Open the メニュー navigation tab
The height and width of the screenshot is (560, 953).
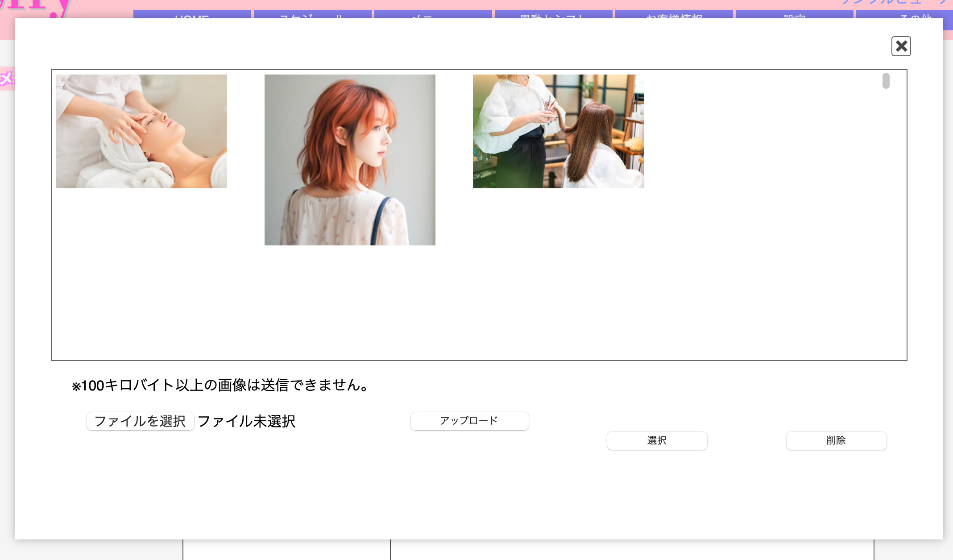pos(433,18)
